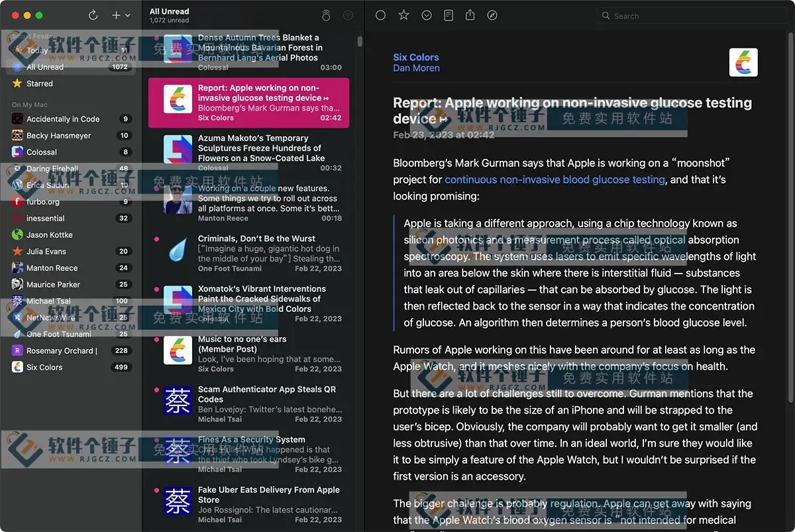The height and width of the screenshot is (532, 795).
Task: Toggle the Reader View icon
Action: (449, 15)
